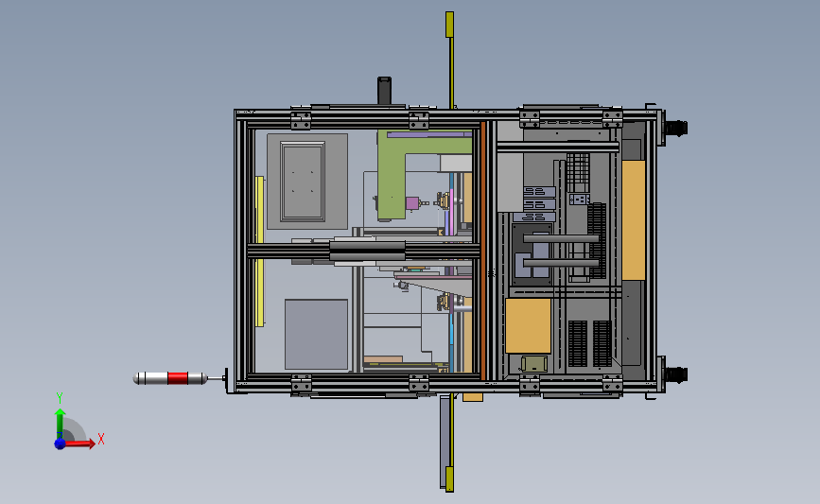Select the lower black connector on the right edge
The height and width of the screenshot is (504, 820).
click(675, 374)
